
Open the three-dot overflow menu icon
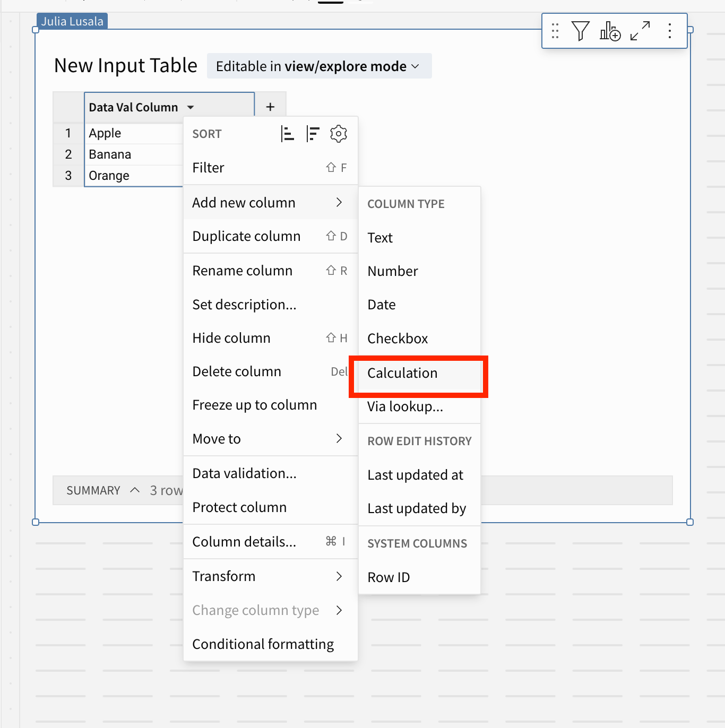coord(669,31)
